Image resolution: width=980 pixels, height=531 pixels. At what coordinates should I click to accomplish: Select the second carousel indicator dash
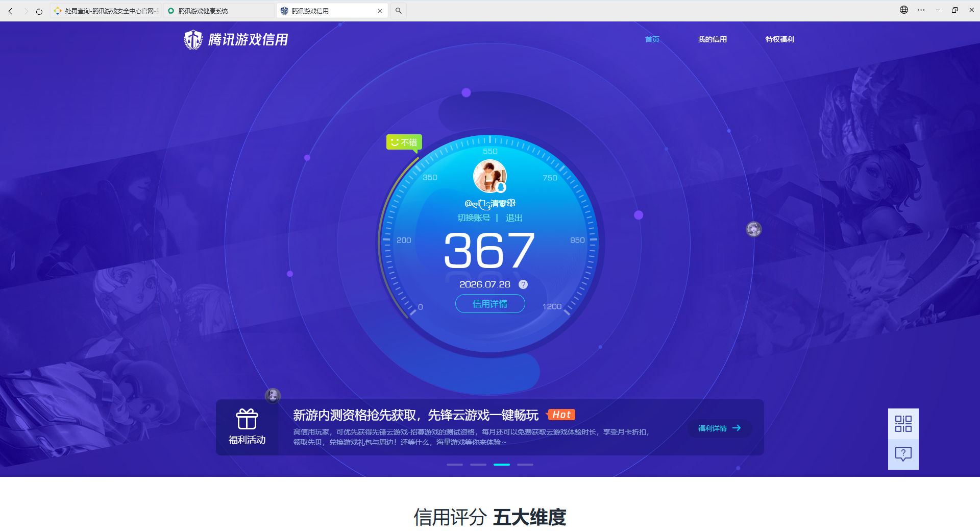(478, 465)
